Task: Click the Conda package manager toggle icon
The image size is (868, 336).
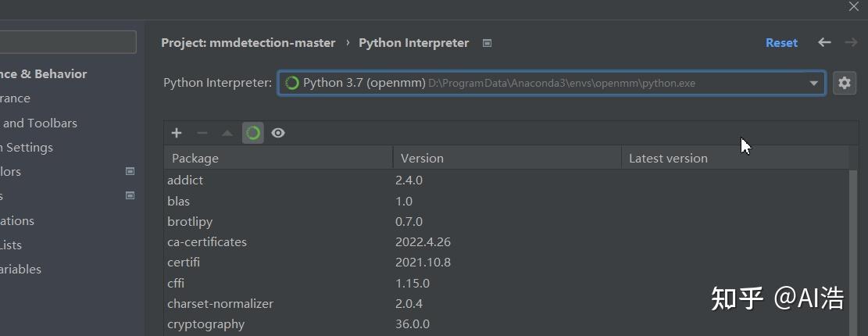Action: coord(253,133)
